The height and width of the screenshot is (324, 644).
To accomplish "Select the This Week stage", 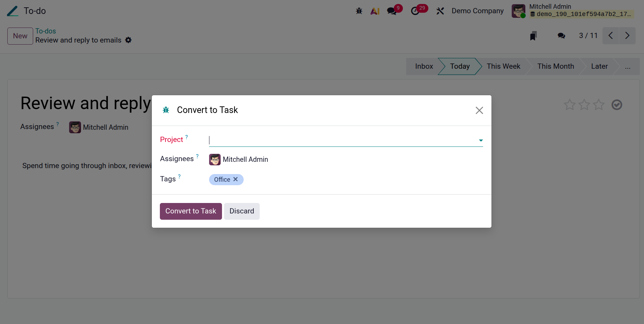I will tap(503, 67).
